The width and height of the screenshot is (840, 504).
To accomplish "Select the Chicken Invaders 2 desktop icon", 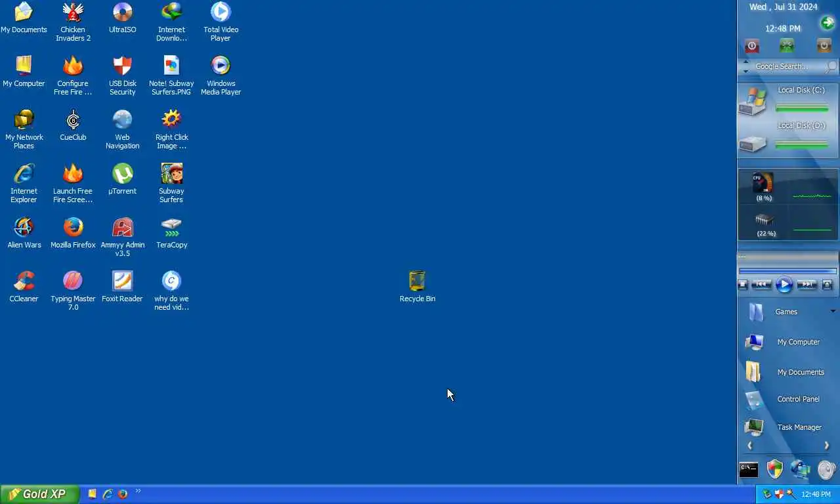I will (73, 22).
